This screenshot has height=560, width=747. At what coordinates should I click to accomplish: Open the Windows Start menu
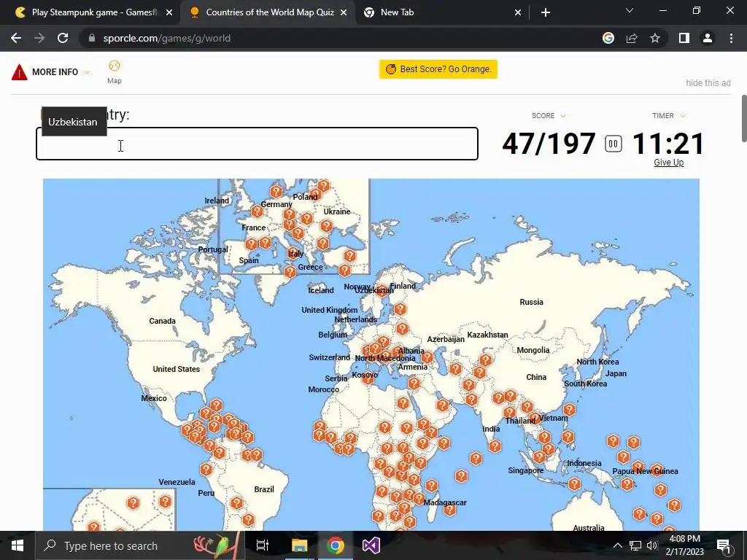(x=18, y=545)
